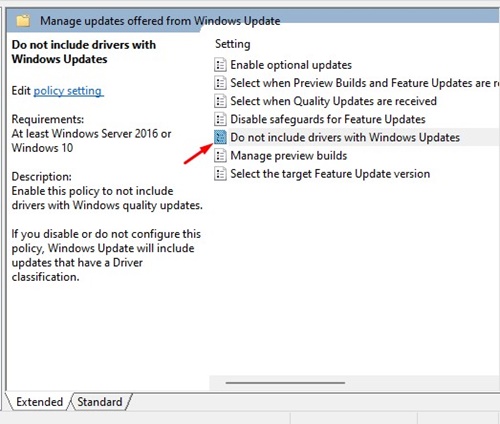Screen dimensions: 500x424
Task: Select Select when Quality Updates are received
Action: click(333, 101)
